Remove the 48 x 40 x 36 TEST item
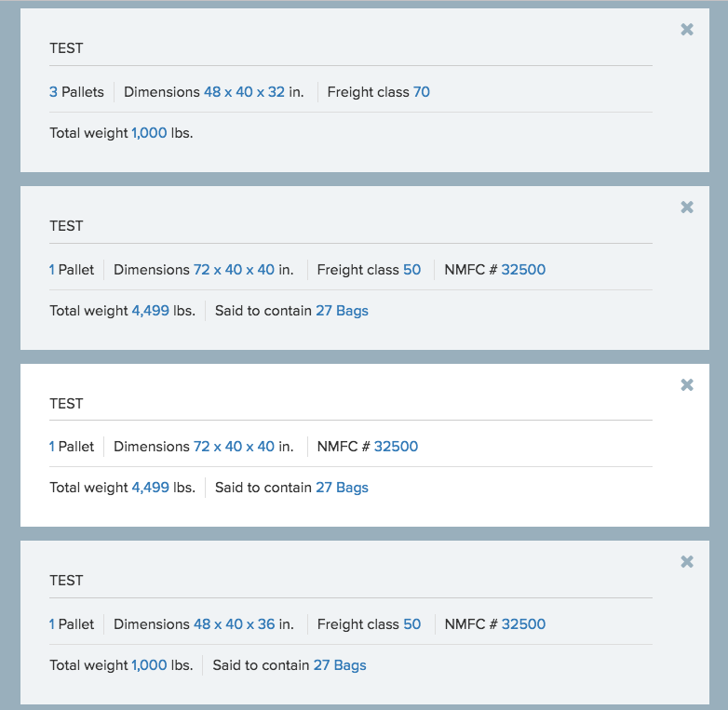 click(687, 562)
